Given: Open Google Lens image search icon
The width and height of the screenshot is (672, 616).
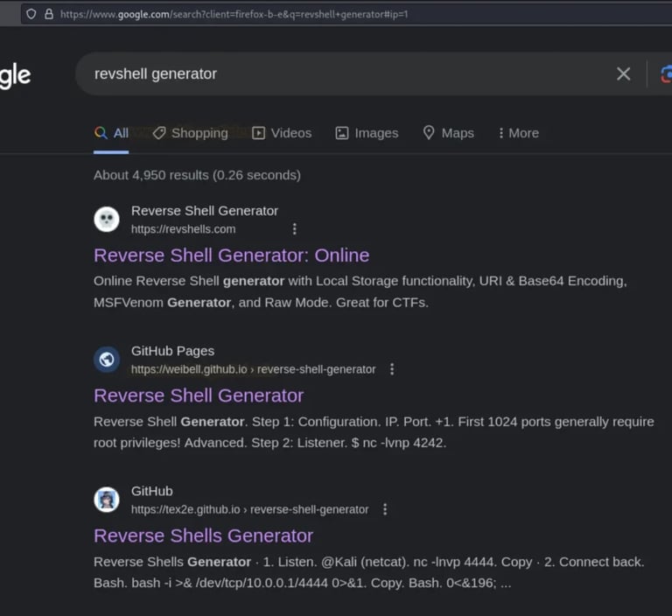Looking at the screenshot, I should pos(666,73).
